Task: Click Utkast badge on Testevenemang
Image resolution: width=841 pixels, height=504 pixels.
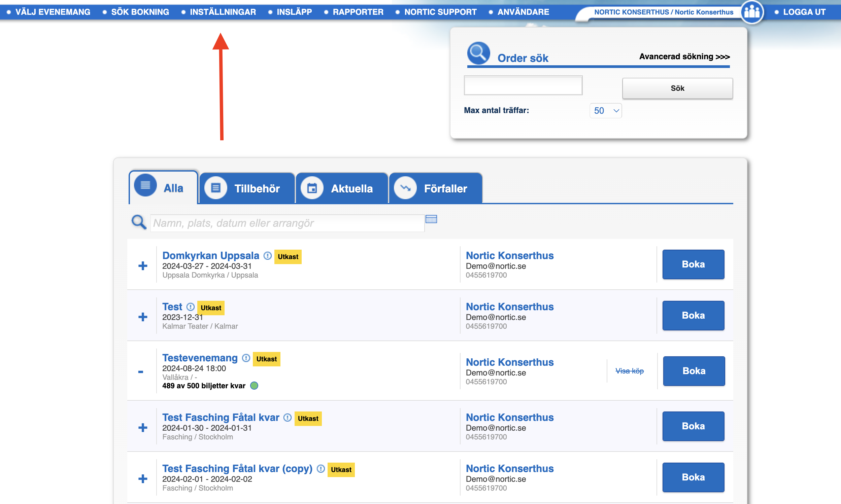Action: click(x=266, y=359)
